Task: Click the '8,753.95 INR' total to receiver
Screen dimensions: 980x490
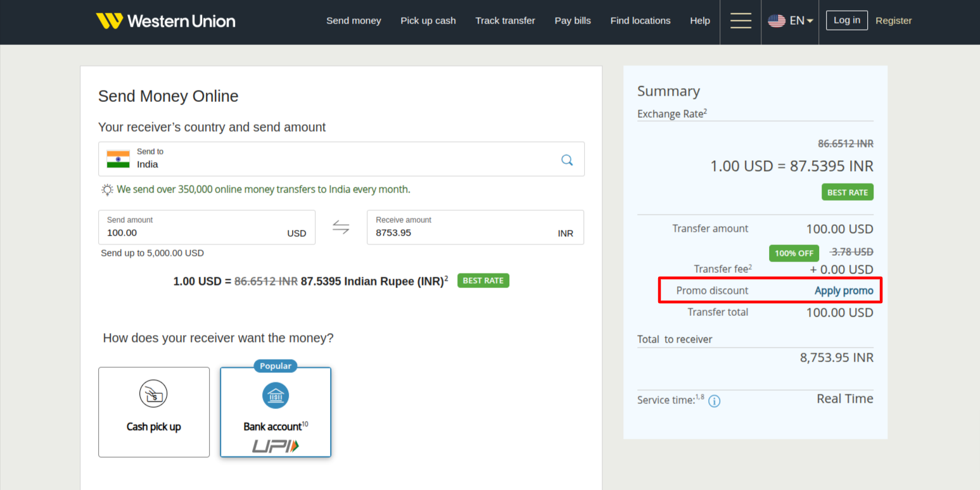Action: pyautogui.click(x=837, y=358)
